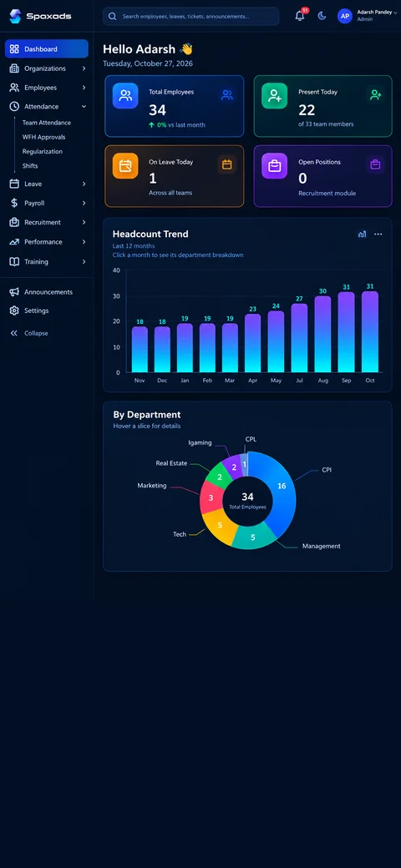The height and width of the screenshot is (868, 401).
Task: Open Organizations menu item
Action: pos(47,68)
